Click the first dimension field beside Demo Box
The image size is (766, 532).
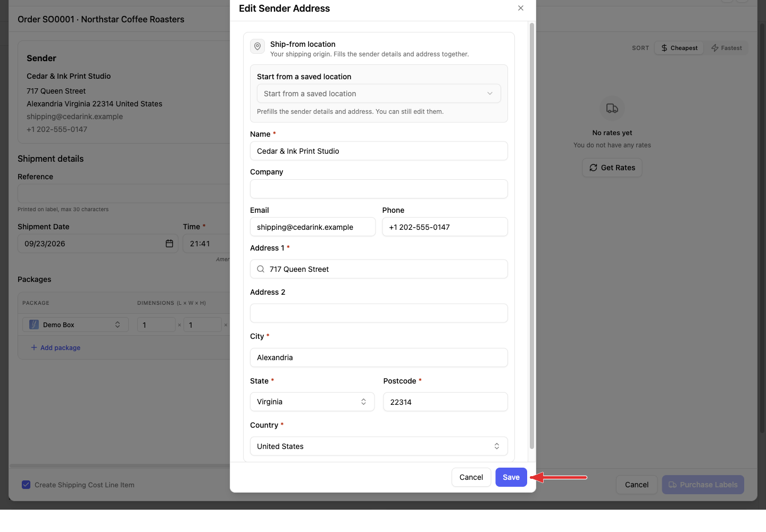click(x=156, y=325)
